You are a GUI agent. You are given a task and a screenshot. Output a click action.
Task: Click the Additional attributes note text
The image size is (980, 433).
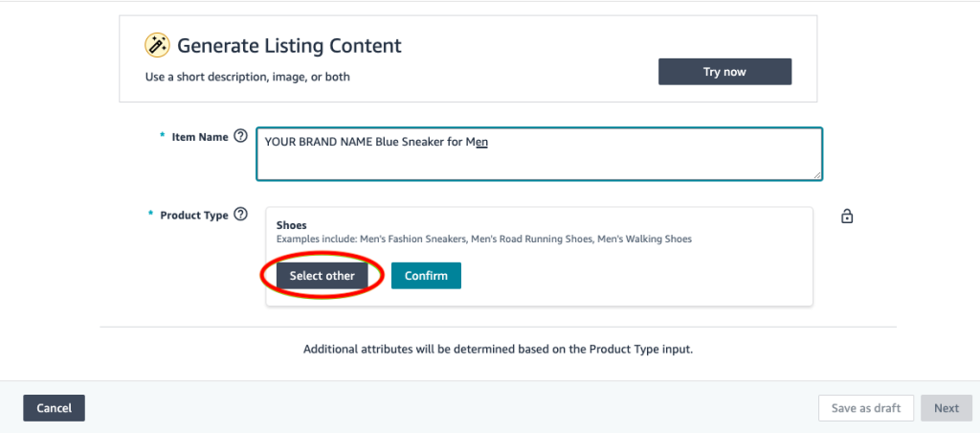click(498, 350)
